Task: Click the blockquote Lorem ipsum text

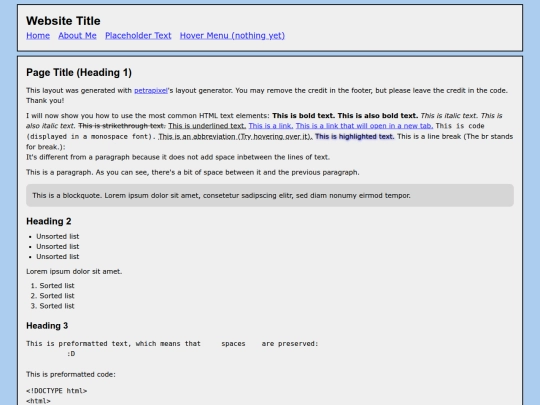Action: click(x=221, y=196)
